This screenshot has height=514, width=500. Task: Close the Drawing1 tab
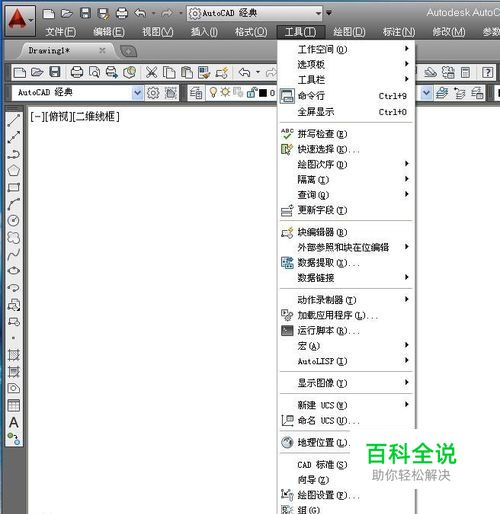point(102,51)
